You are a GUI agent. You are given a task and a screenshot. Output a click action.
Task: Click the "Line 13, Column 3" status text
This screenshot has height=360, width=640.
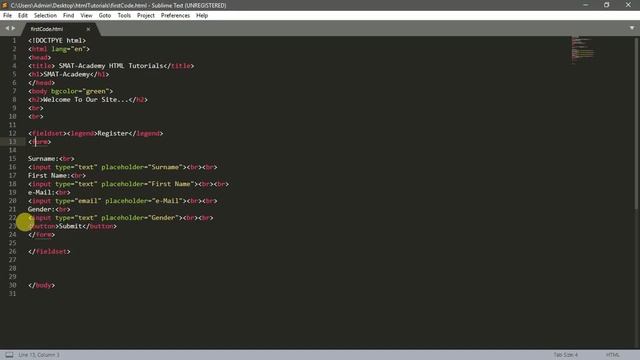[x=39, y=355]
